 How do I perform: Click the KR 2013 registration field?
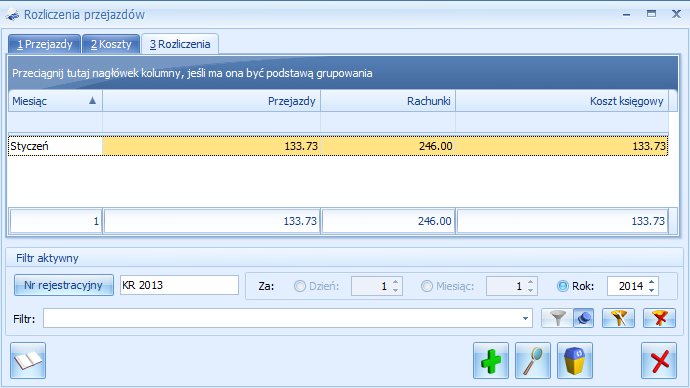pyautogui.click(x=179, y=286)
